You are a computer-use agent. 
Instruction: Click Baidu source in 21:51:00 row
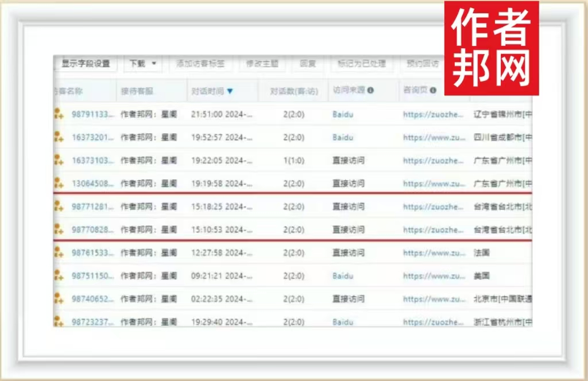click(x=343, y=114)
